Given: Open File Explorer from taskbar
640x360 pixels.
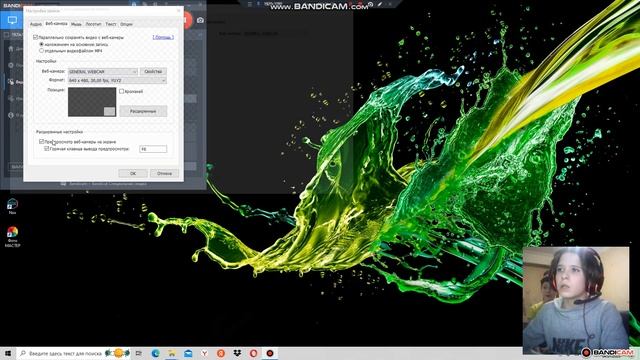Looking at the screenshot, I should tap(172, 353).
